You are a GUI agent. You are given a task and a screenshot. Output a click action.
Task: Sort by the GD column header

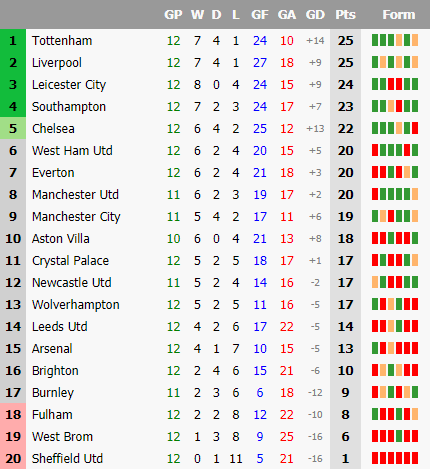pos(315,15)
